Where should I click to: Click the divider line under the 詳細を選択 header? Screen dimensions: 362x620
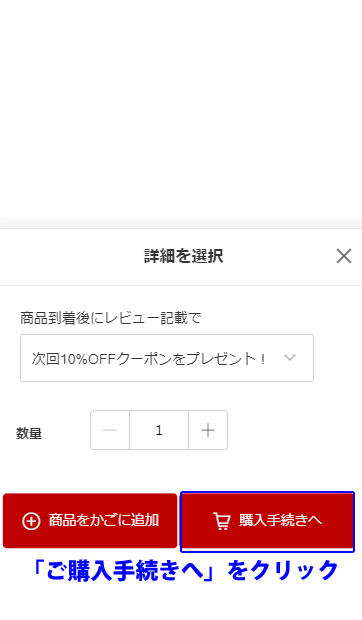pyautogui.click(x=181, y=285)
